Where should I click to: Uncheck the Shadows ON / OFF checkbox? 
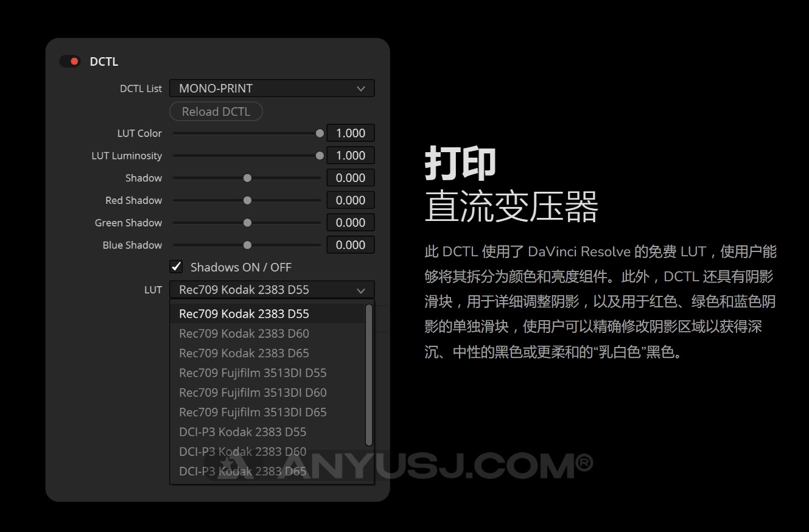[177, 267]
